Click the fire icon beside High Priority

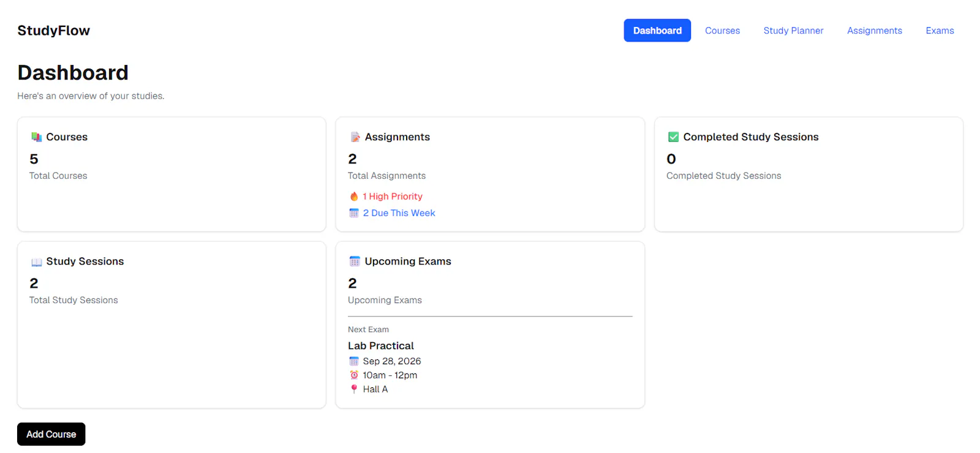click(x=354, y=197)
